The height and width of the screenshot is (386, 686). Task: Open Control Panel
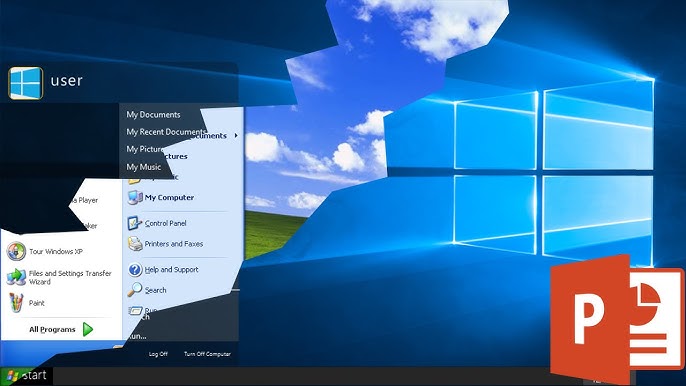point(165,223)
